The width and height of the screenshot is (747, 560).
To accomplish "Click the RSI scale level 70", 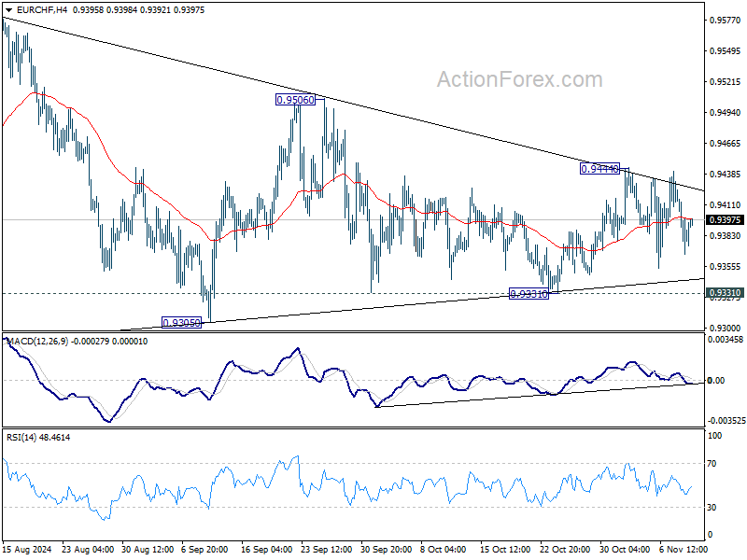I will coord(712,464).
